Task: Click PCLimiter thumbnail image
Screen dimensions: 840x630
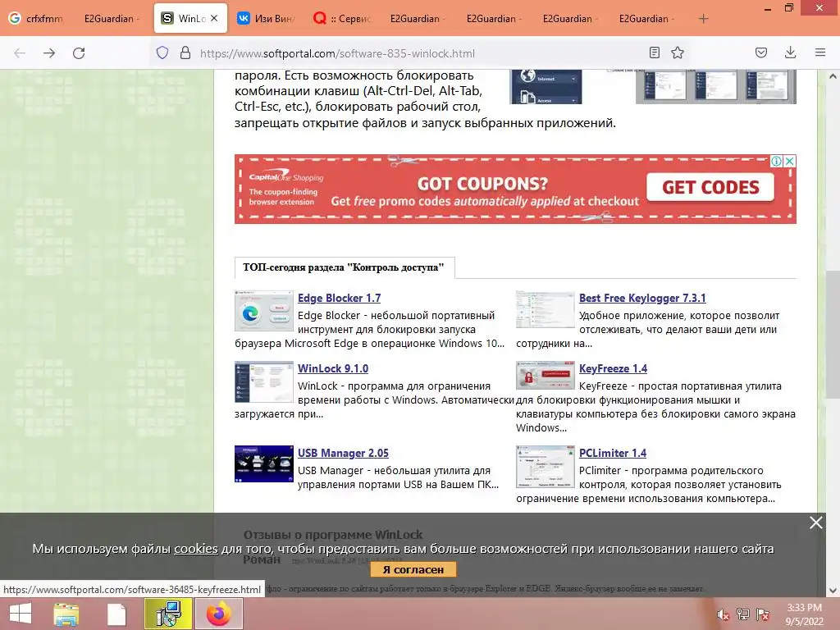Action: coord(546,467)
